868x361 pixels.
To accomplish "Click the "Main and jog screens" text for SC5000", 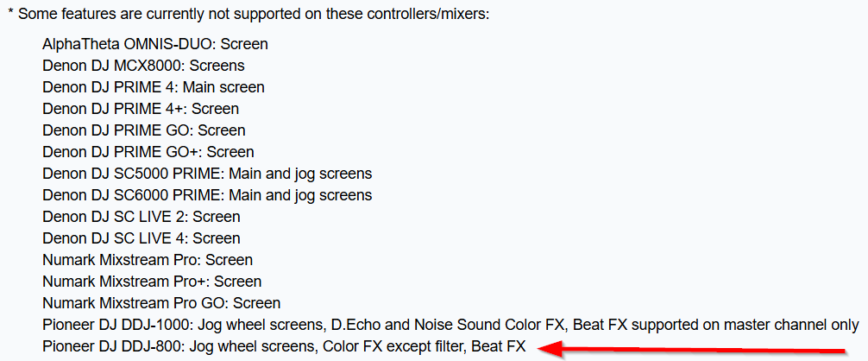I will point(300,174).
